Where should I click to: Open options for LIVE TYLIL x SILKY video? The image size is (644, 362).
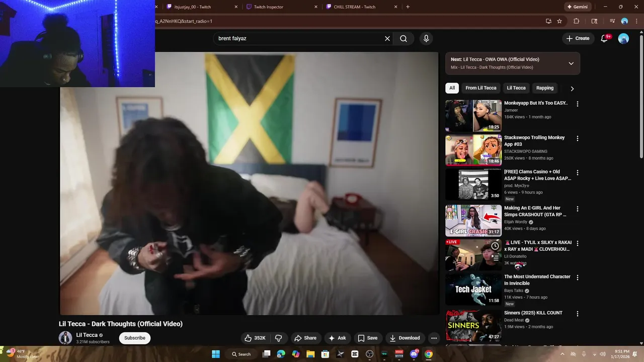(578, 243)
